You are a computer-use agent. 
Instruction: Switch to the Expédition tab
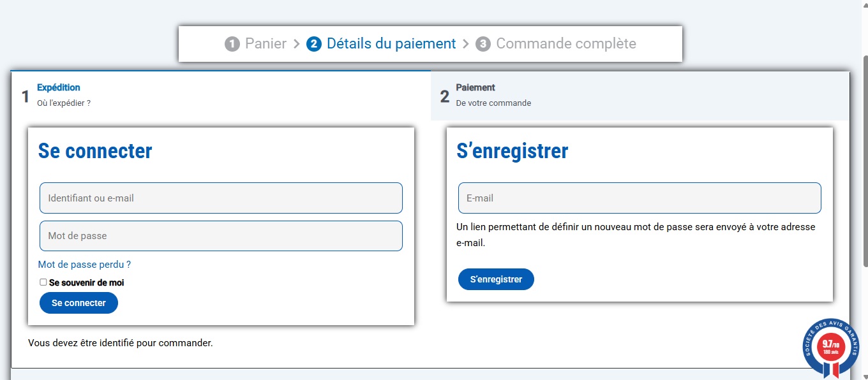tap(59, 88)
